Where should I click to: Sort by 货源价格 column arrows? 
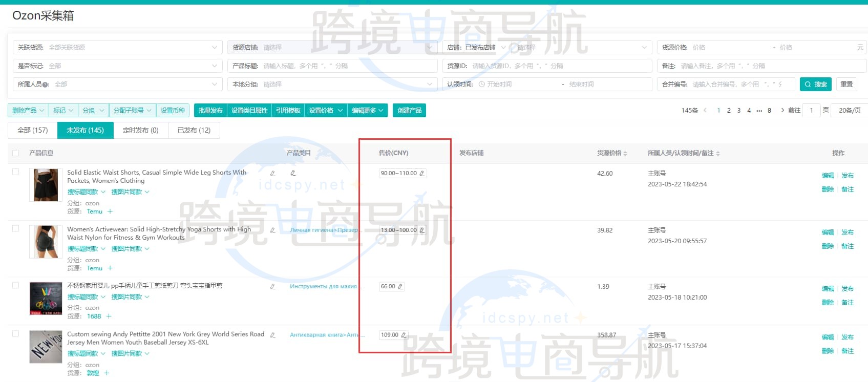(x=625, y=153)
